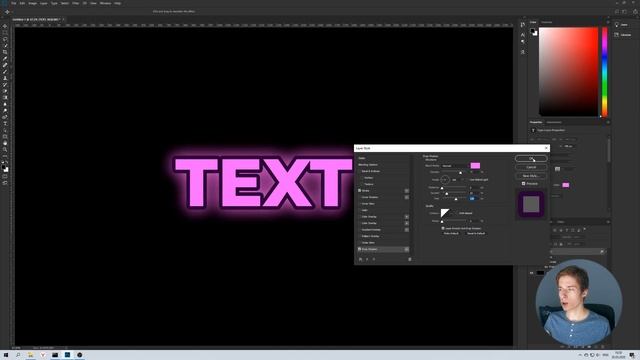Click the plus button next to Drop Shadow
The height and width of the screenshot is (360, 640).
[407, 249]
